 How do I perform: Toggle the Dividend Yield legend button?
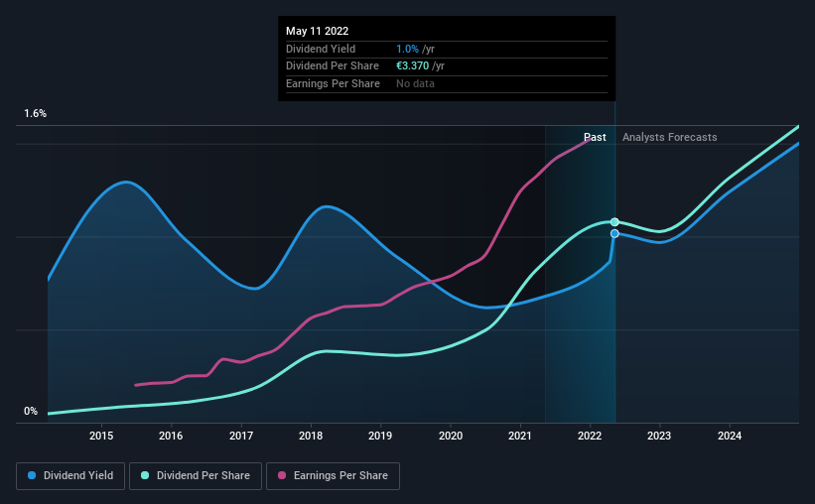(70, 476)
